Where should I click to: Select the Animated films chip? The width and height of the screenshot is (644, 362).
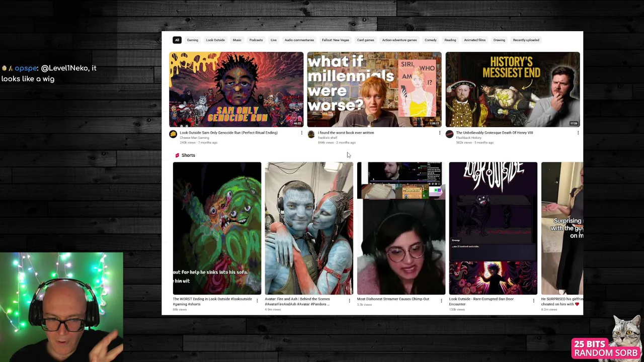[x=475, y=40]
